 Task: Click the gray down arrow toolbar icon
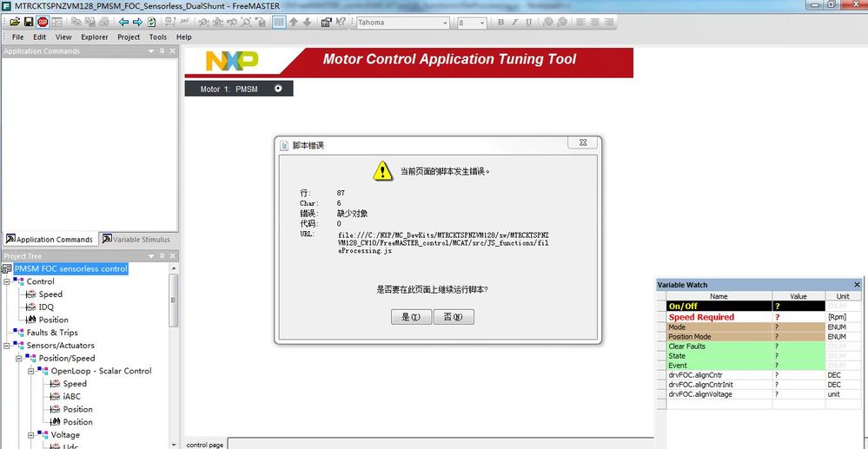307,22
